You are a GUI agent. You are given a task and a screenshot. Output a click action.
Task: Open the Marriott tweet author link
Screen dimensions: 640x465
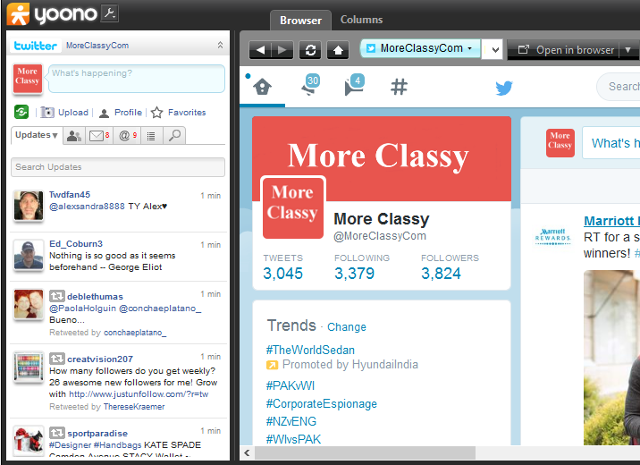611,221
